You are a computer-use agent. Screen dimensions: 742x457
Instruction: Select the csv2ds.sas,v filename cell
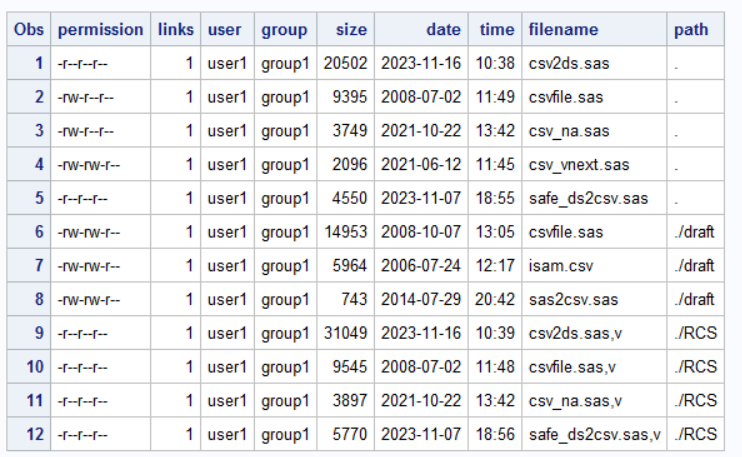[x=577, y=333]
